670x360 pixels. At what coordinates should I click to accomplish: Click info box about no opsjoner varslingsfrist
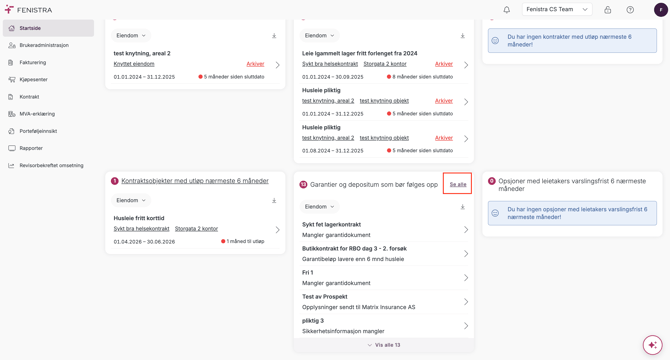tap(572, 213)
